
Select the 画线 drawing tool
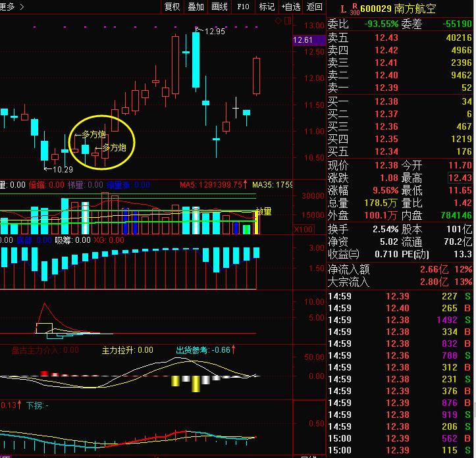[219, 7]
